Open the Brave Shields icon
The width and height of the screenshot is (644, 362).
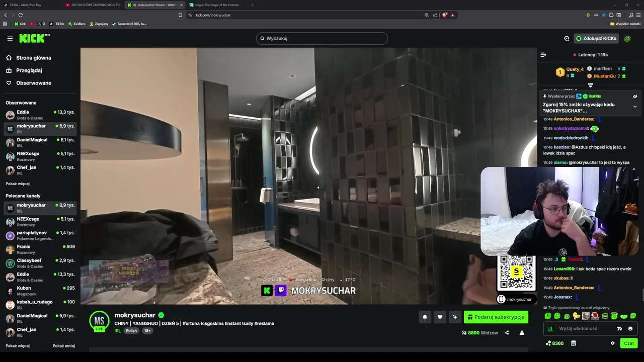(445, 15)
